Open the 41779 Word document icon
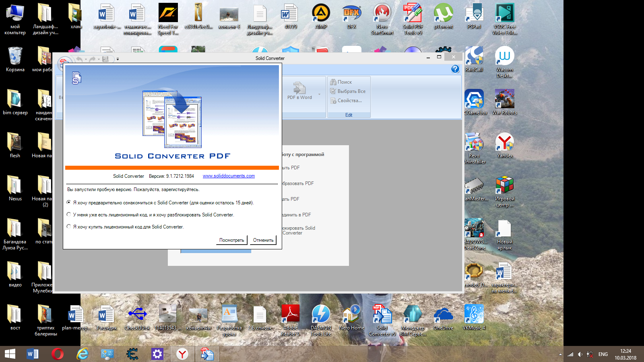 pos(290,16)
